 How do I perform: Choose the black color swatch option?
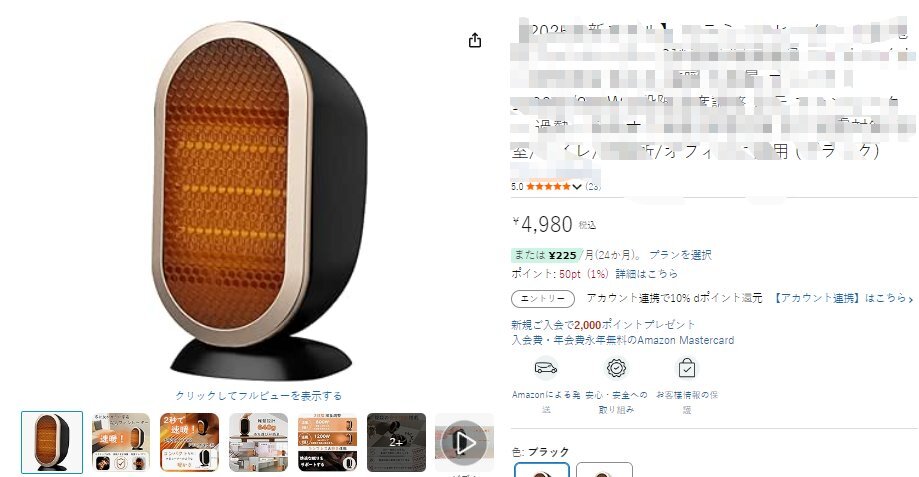[x=542, y=469]
